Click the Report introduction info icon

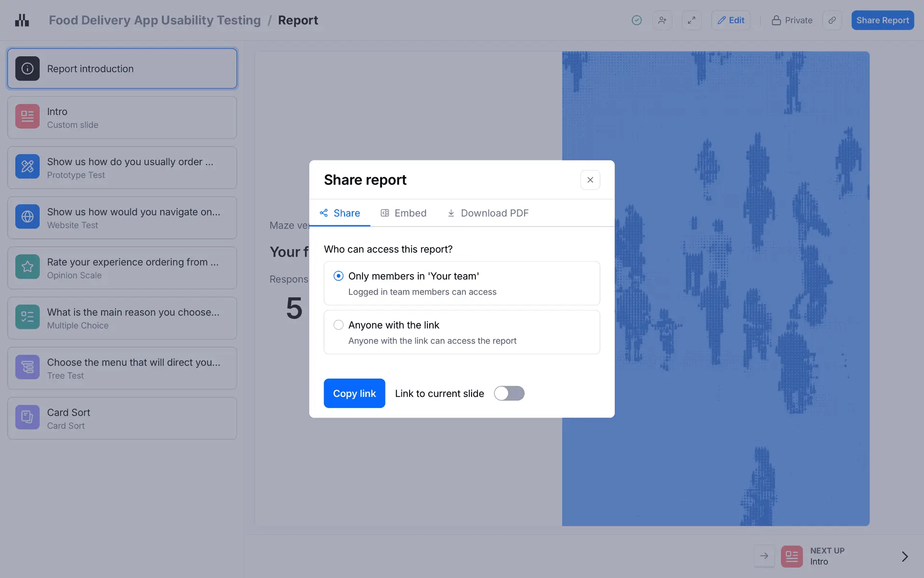click(27, 69)
